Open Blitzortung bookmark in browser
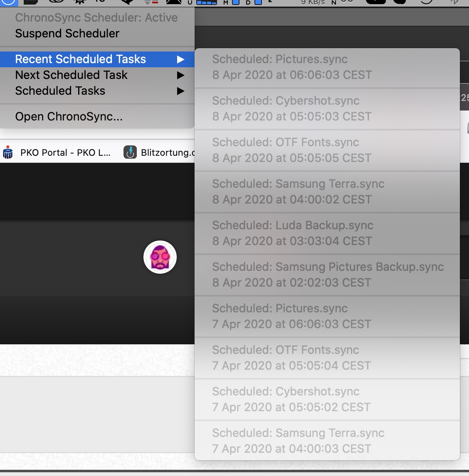469x476 pixels. (x=159, y=152)
